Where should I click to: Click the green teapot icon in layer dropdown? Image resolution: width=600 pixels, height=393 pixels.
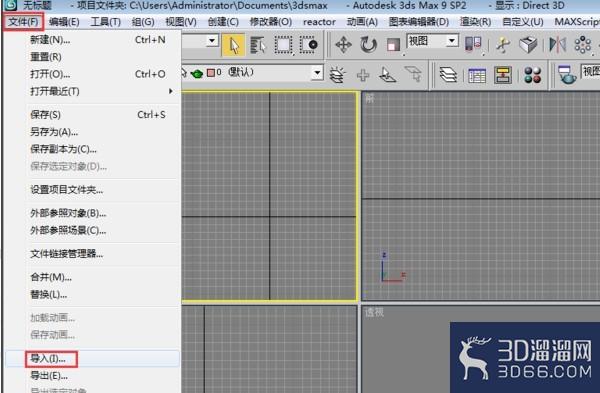197,73
